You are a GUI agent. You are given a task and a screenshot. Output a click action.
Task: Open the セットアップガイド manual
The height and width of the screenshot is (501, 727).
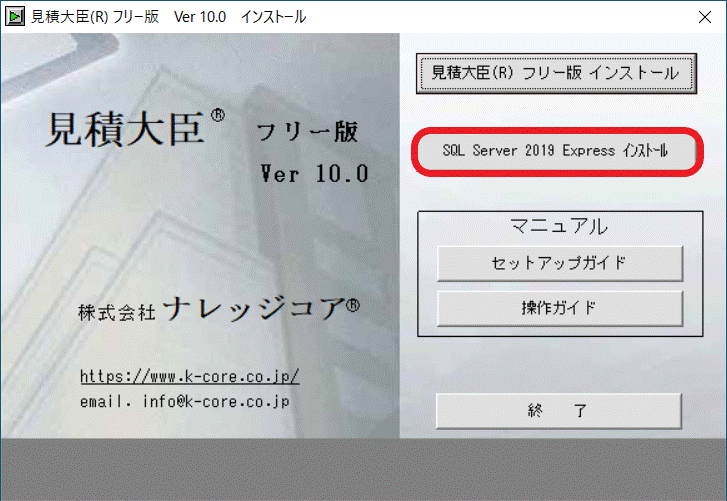point(560,263)
